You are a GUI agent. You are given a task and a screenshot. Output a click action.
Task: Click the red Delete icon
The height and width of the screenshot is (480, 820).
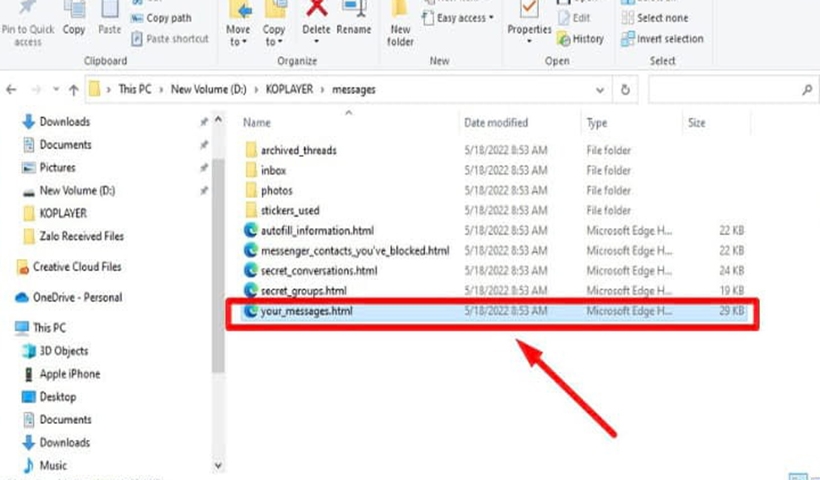316,9
